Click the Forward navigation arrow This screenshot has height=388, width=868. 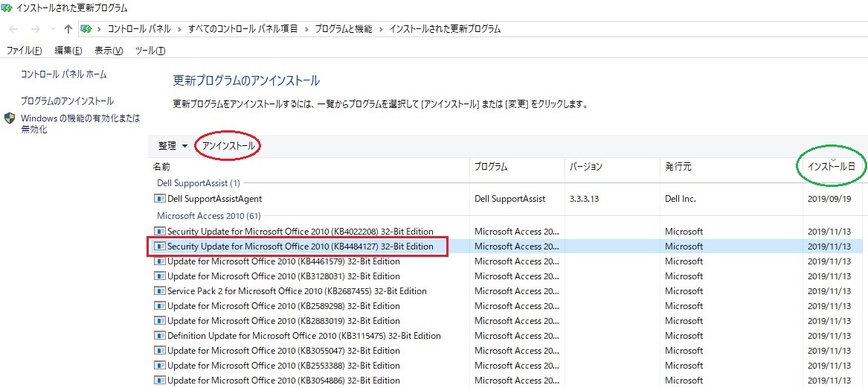(x=36, y=29)
